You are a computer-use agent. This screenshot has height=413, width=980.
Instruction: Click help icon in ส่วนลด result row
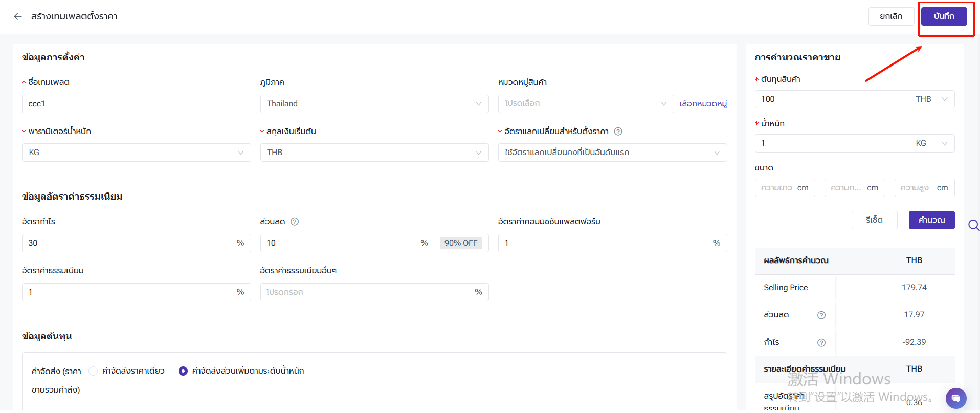(821, 315)
